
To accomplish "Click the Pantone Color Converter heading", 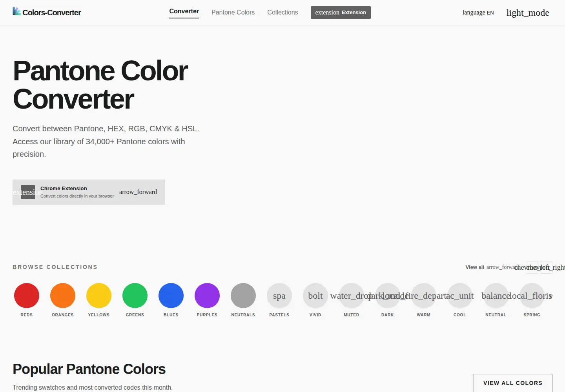I will [x=100, y=85].
